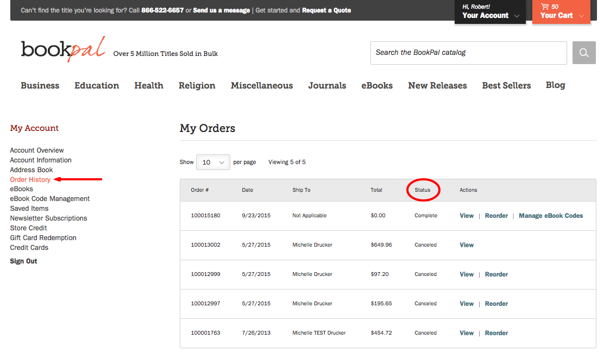
Task: Open Store Credit in sidebar
Action: point(28,228)
